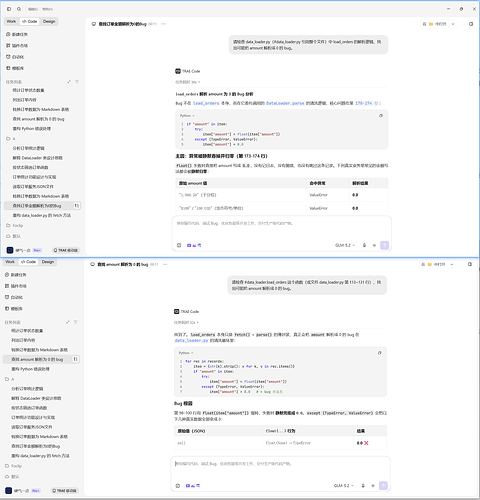This screenshot has width=480, height=500.
Task: Open the data_loader.py link in lower window
Action: [x=191, y=340]
